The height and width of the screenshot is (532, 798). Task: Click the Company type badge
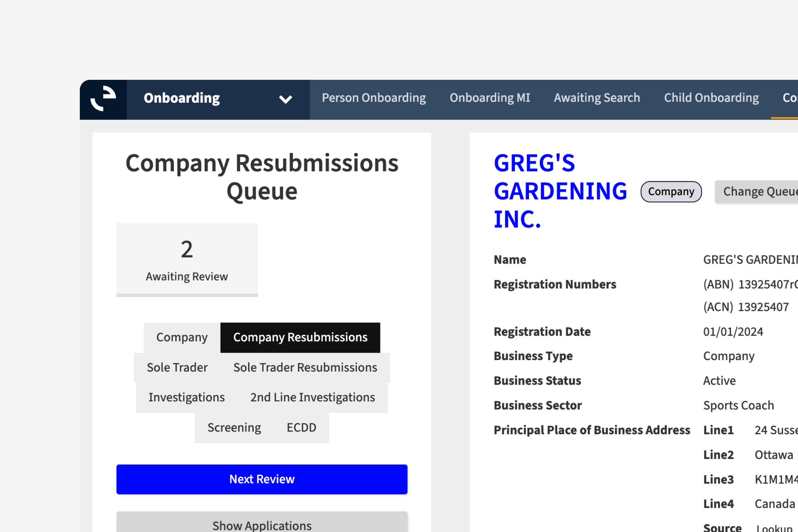[x=671, y=192]
